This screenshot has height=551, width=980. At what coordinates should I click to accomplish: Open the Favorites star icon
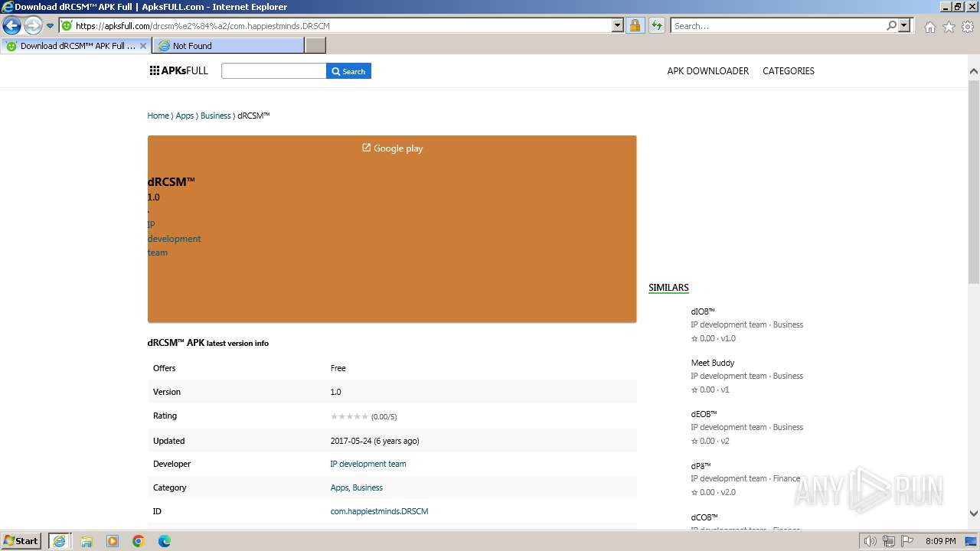(949, 27)
